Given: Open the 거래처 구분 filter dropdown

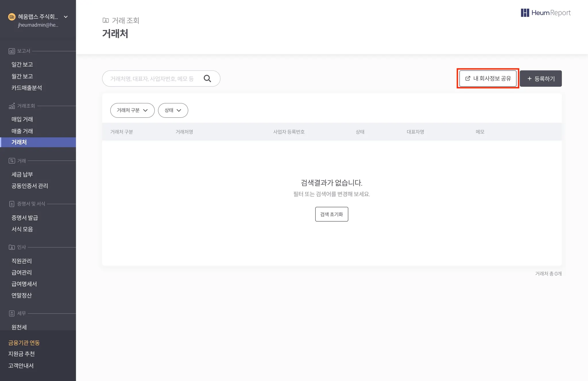Looking at the screenshot, I should coord(132,110).
